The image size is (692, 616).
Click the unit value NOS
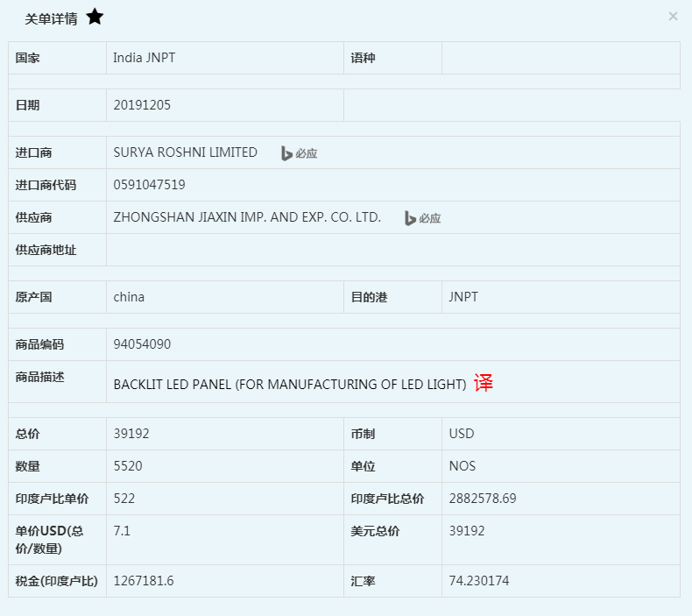(x=463, y=466)
